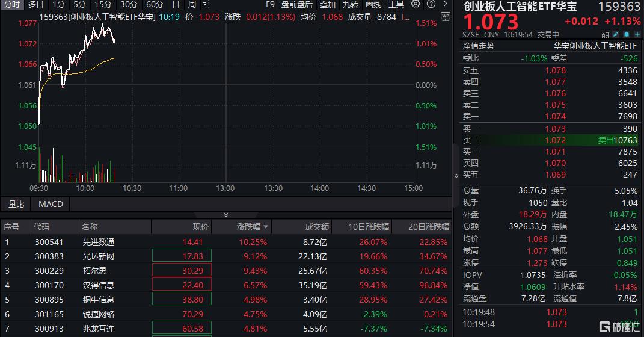Click highlighted 买二 row with 卖出10763
Image resolution: width=644 pixels, height=337 pixels.
click(x=550, y=141)
